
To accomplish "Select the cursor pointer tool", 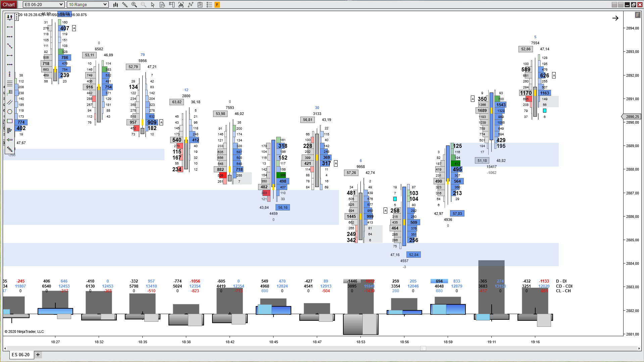I will [x=153, y=5].
